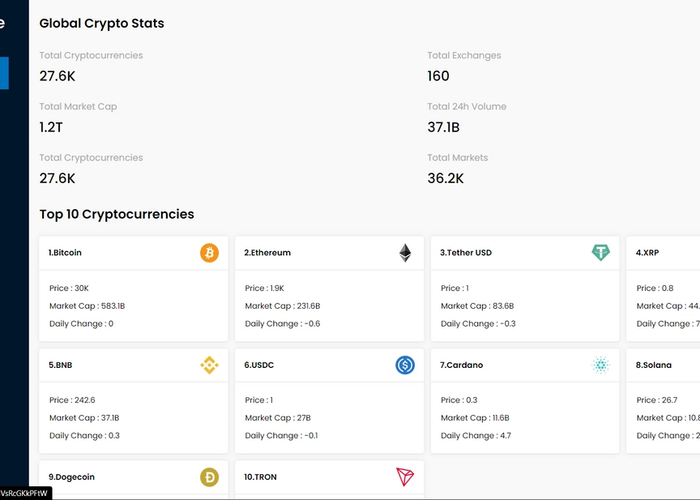Click the Total Markets value 36.2K
Viewport: 700px width, 500px height.
(x=446, y=179)
